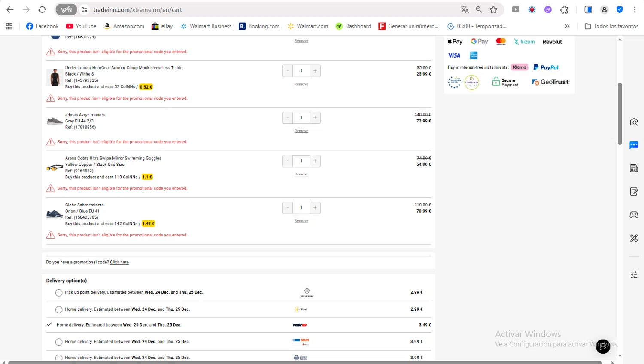Decrease quantity of Globe Sabre trainers
This screenshot has height=364, width=644.
pyautogui.click(x=288, y=208)
